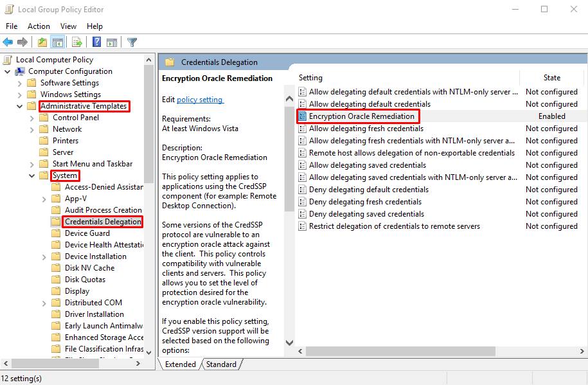This screenshot has width=588, height=385.
Task: Open Help via the question mark icon
Action: pyautogui.click(x=96, y=42)
